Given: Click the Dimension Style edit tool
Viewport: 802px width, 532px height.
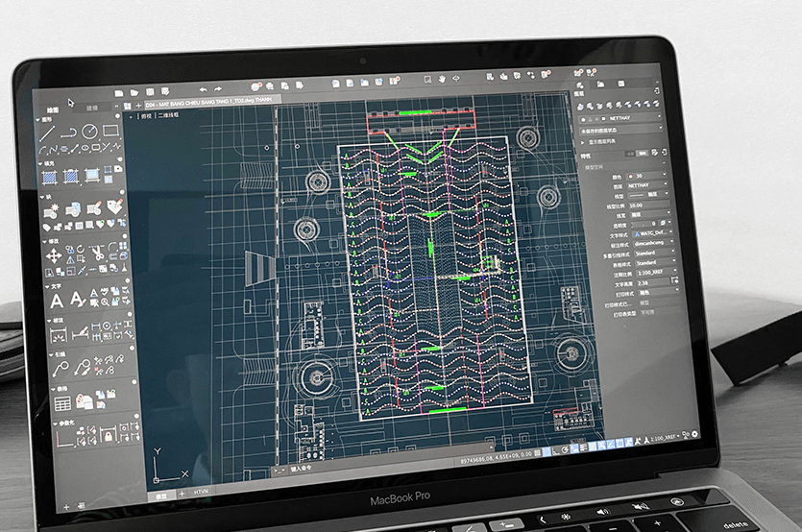Looking at the screenshot, I should pos(80,334).
